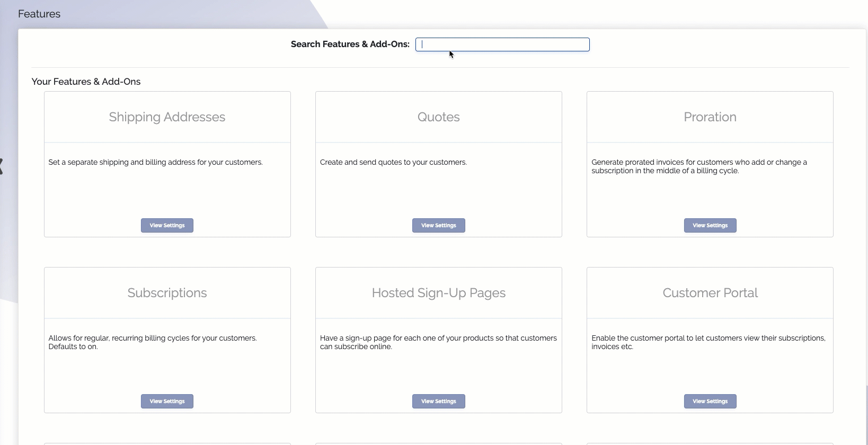Screen dimensions: 868x445
Task: Select the Quotes card title
Action: coord(439,117)
